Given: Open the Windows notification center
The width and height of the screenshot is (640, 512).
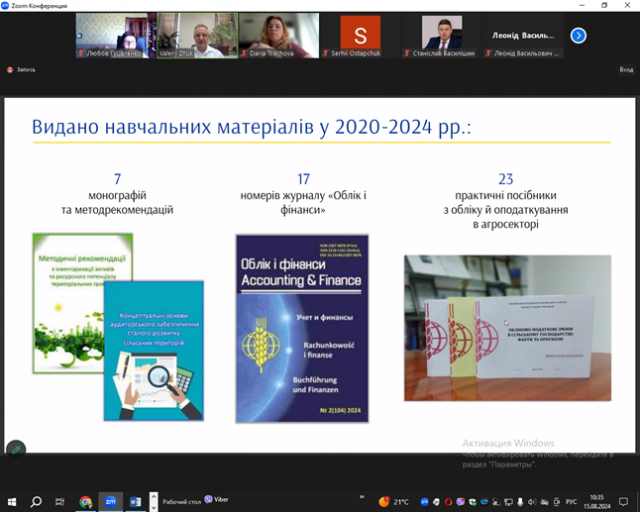Looking at the screenshot, I should click(623, 501).
